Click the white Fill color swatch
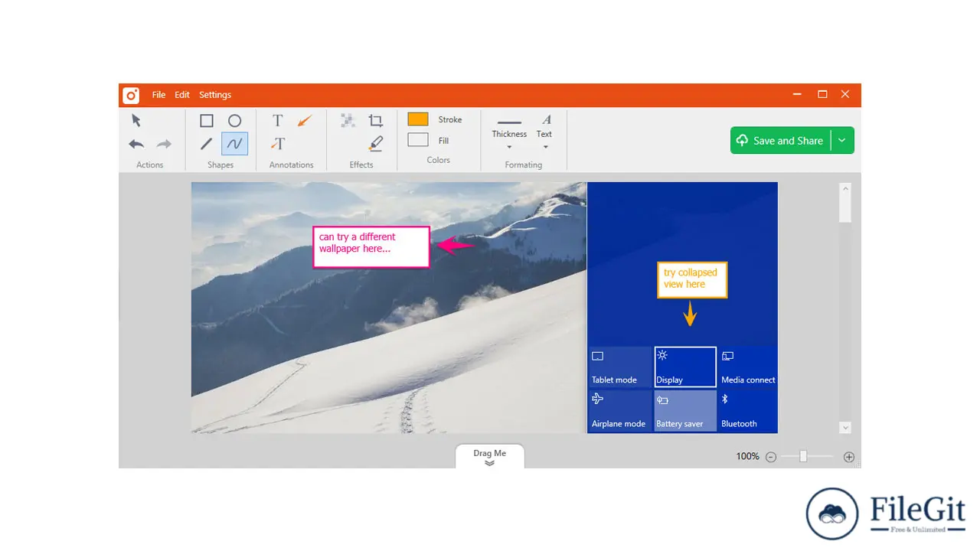980x551 pixels. click(x=418, y=140)
